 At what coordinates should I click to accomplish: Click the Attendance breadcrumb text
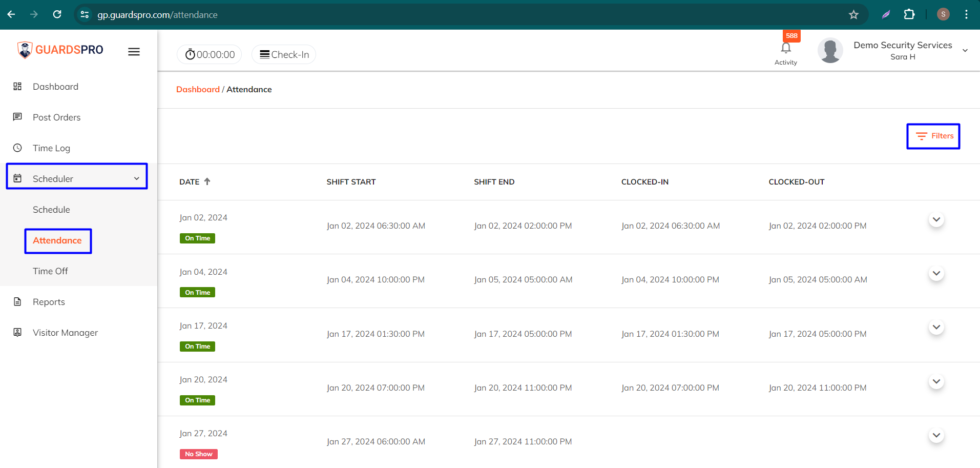tap(249, 89)
